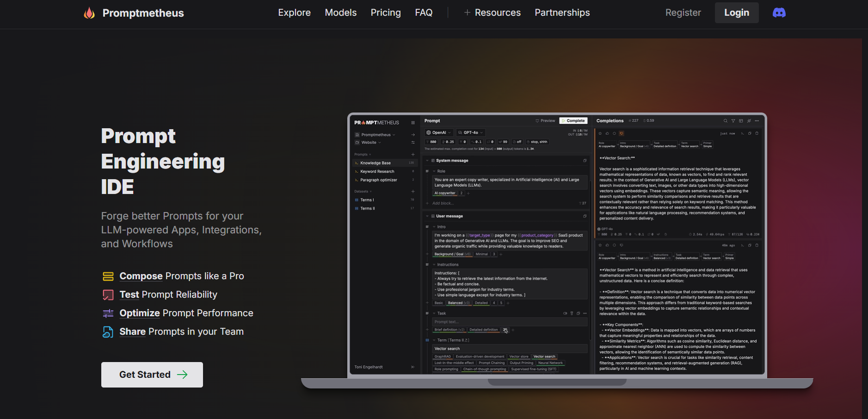868x419 pixels.
Task: Click the search icon in Completions header
Action: point(726,121)
